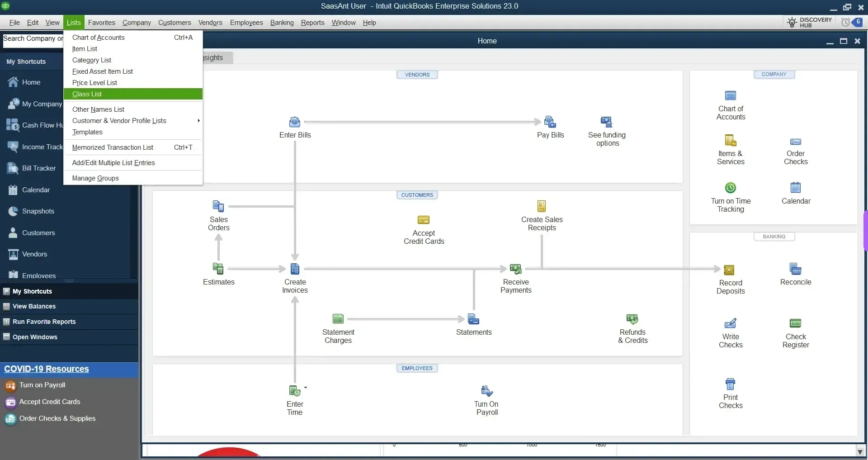Click the Order Checks icon
The width and height of the screenshot is (868, 460).
[796, 142]
